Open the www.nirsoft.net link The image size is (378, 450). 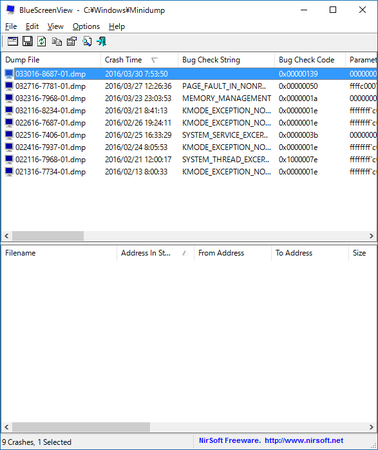(x=304, y=440)
